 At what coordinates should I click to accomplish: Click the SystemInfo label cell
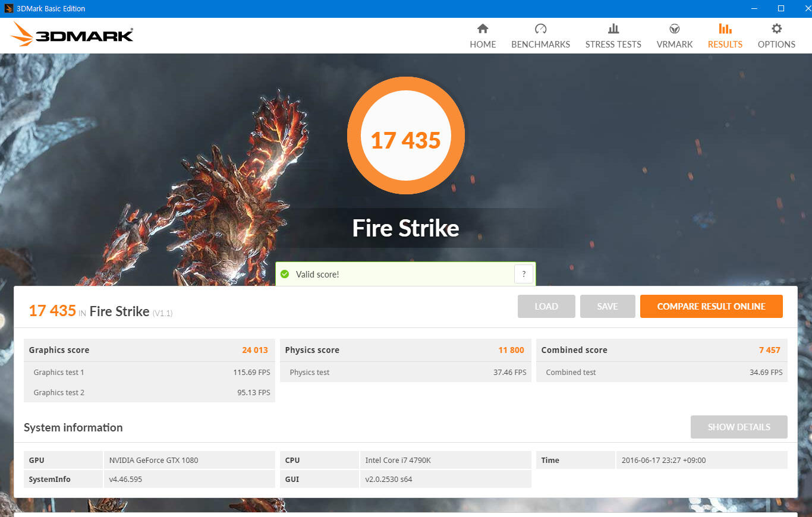click(x=64, y=479)
